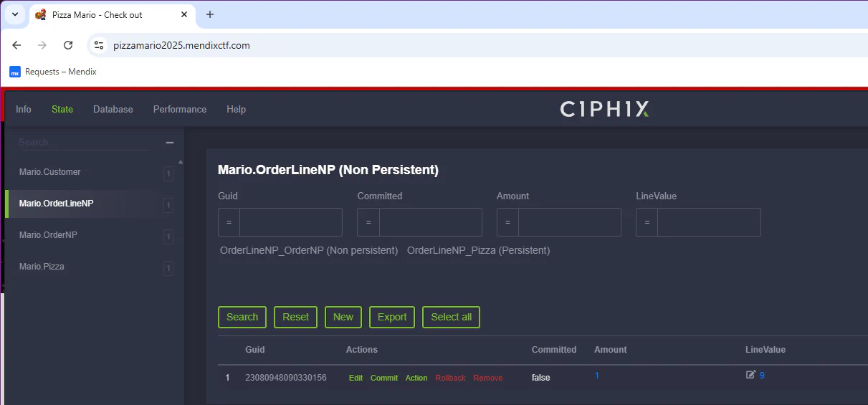Sort by the Guid column header

pos(255,350)
